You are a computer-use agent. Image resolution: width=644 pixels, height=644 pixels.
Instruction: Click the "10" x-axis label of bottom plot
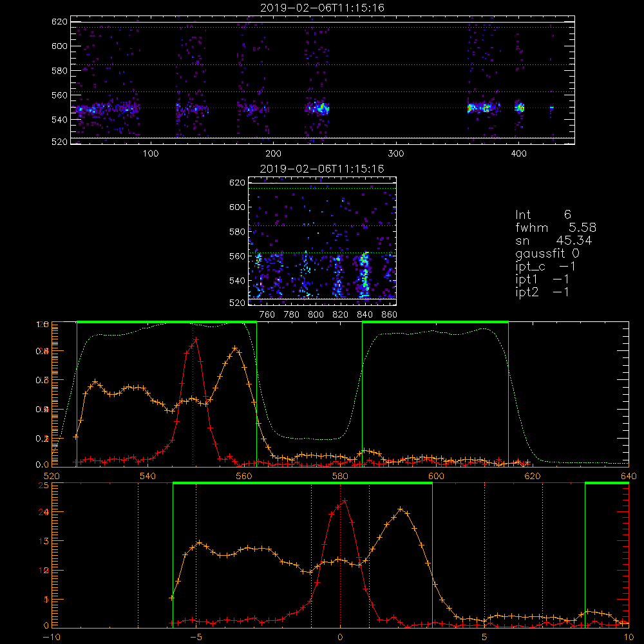tap(629, 638)
